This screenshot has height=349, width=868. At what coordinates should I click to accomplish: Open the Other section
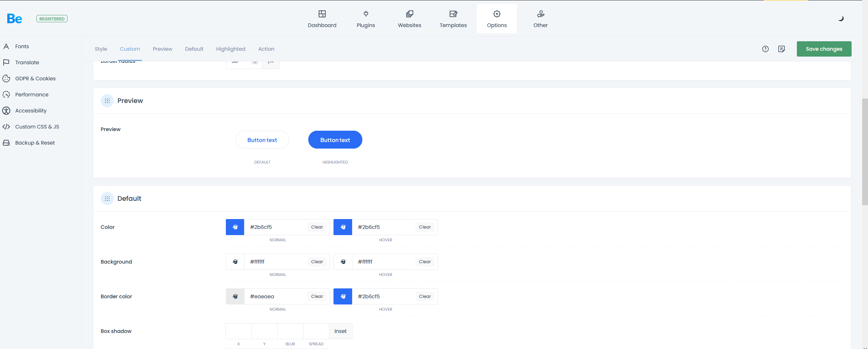pyautogui.click(x=540, y=19)
